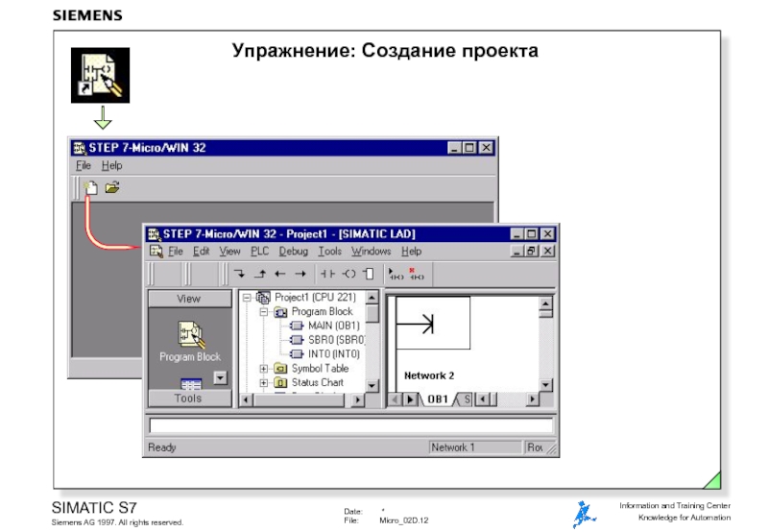This screenshot has width=768, height=532.
Task: Open PLC menu in Project1 window
Action: [x=259, y=252]
